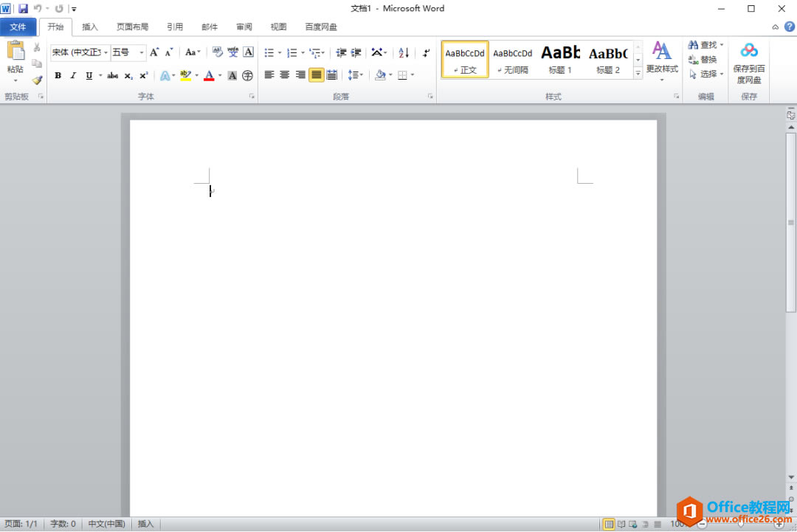Click the Shrink Font icon
Screen dimensions: 797x532
169,52
